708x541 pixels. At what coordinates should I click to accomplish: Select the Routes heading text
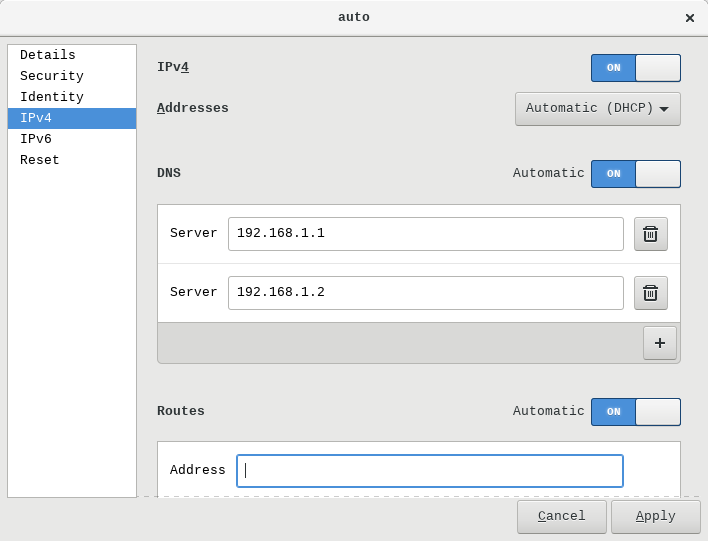(181, 411)
